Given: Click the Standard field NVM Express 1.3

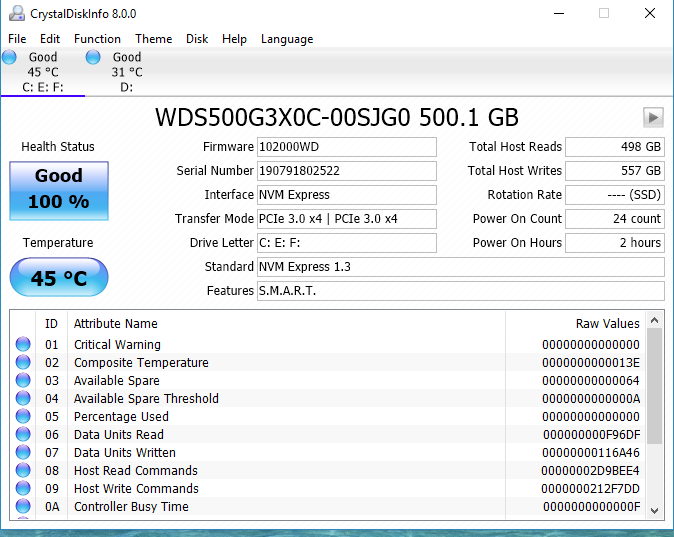Looking at the screenshot, I should (x=461, y=267).
